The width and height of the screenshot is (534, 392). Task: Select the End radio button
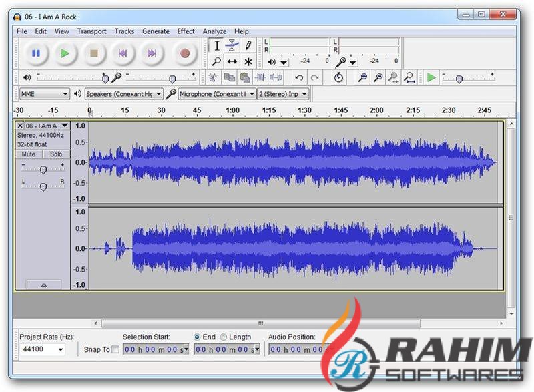tap(197, 337)
